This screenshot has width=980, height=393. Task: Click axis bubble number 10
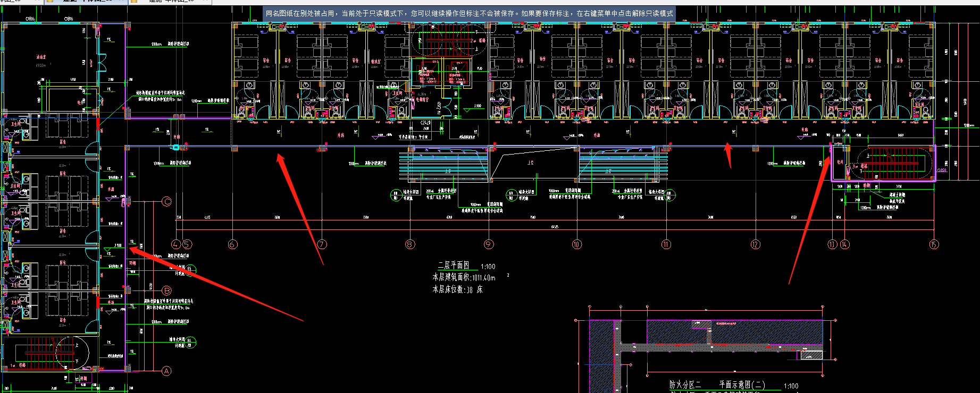pyautogui.click(x=577, y=244)
